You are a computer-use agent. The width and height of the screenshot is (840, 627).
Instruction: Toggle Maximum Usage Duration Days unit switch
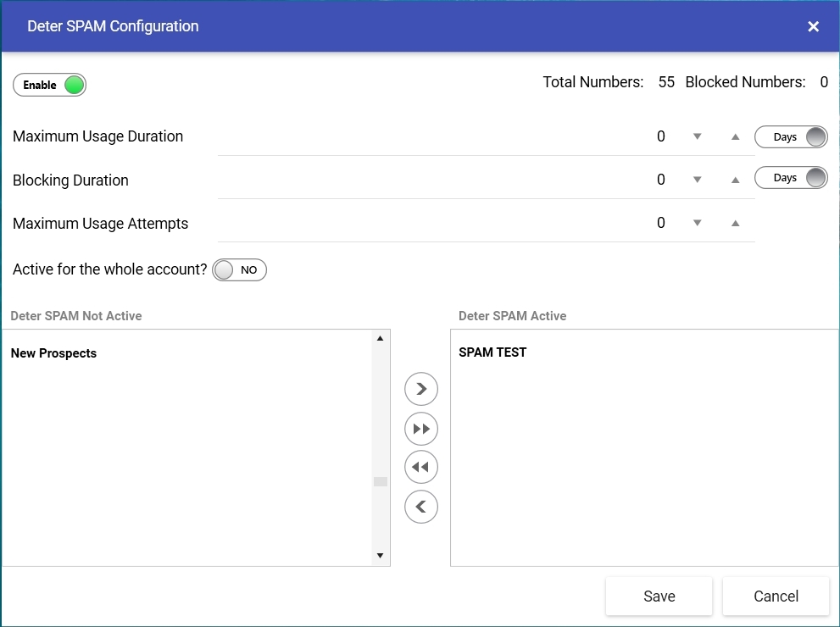coord(791,137)
